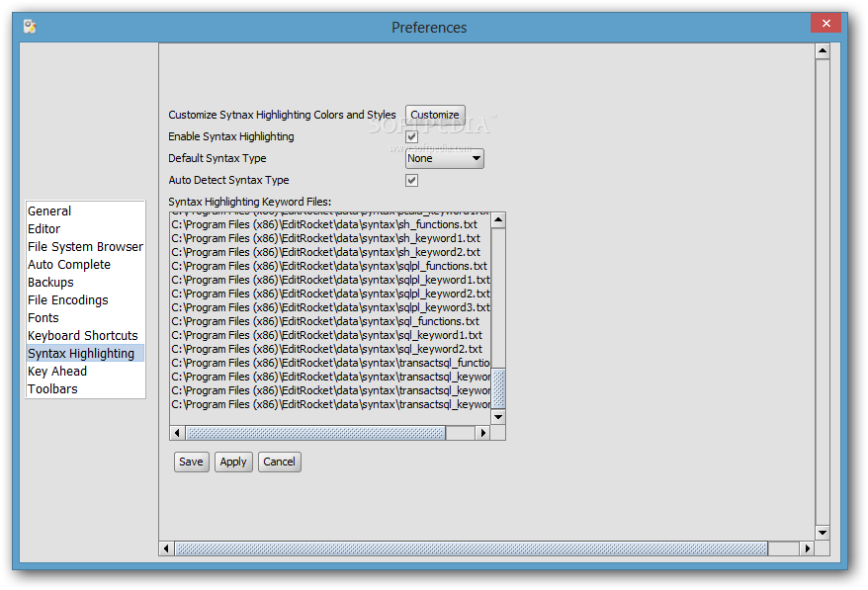Click main panel scroll left arrow
The height and width of the screenshot is (590, 868).
(x=166, y=548)
